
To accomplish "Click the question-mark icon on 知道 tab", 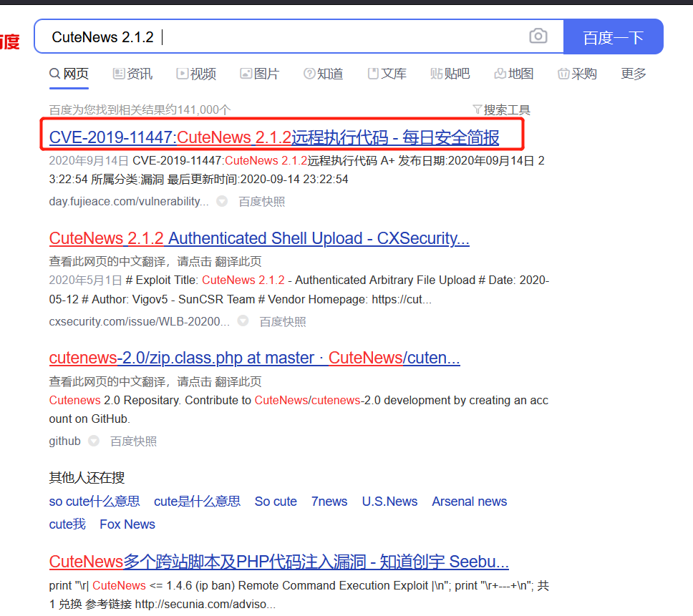I will (x=309, y=73).
